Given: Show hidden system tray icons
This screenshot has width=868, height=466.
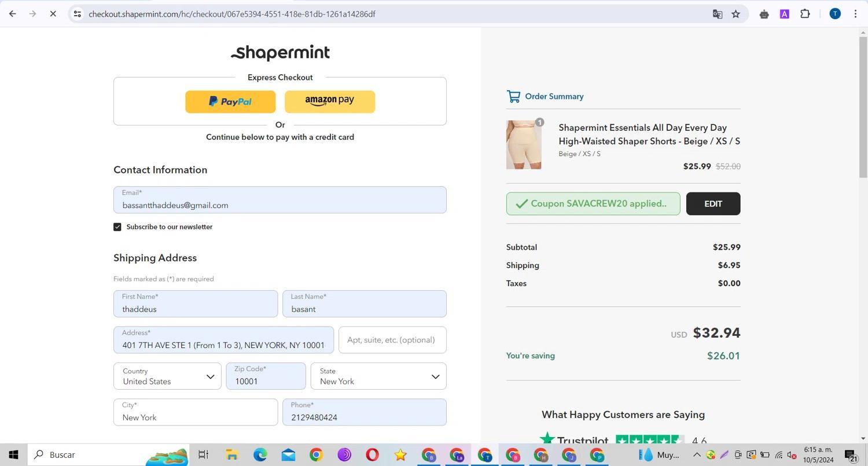Looking at the screenshot, I should click(697, 455).
